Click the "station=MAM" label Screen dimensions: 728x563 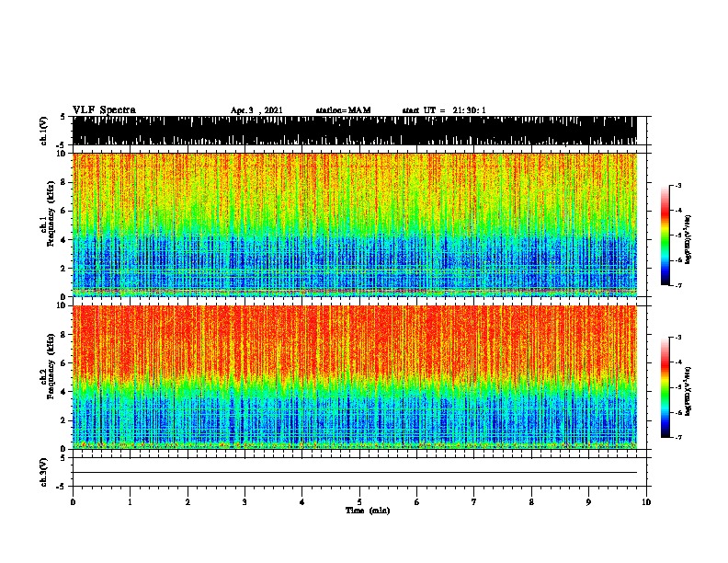[x=343, y=110]
